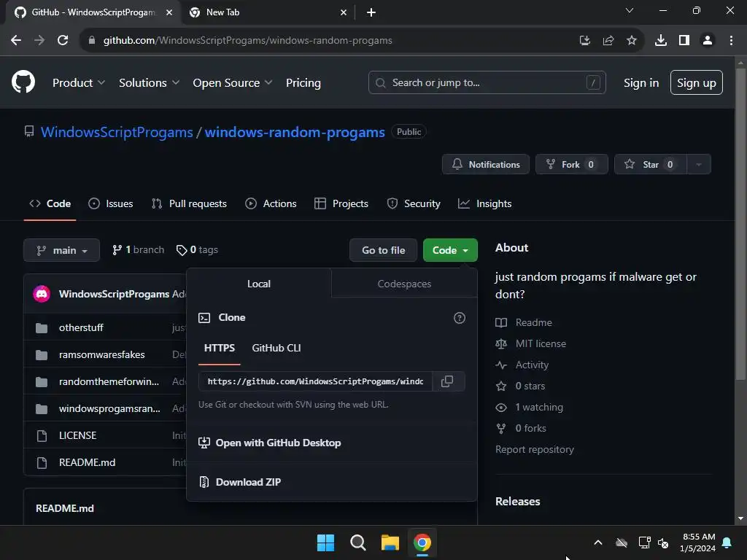Viewport: 747px width, 560px height.
Task: Click the Search or jump to field
Action: click(487, 83)
